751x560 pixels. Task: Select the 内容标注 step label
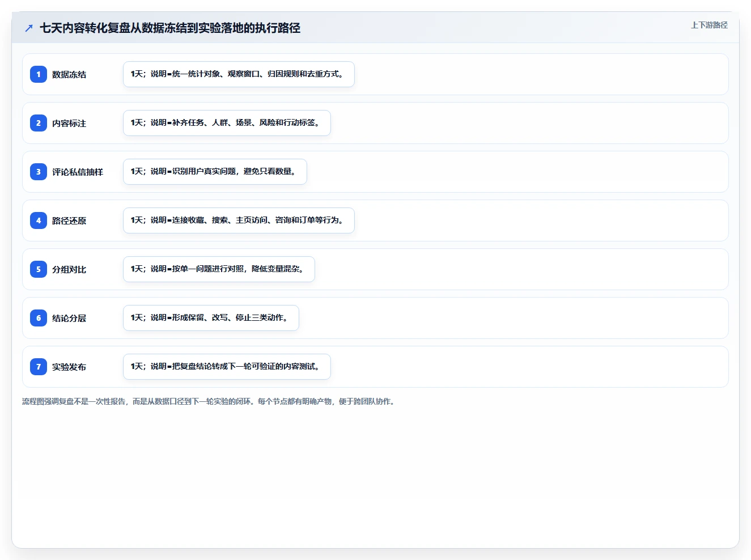(69, 123)
